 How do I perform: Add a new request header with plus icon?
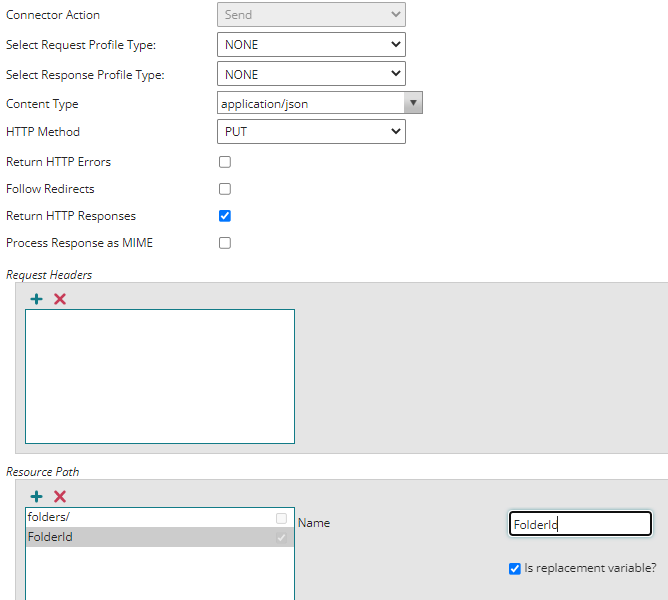37,299
